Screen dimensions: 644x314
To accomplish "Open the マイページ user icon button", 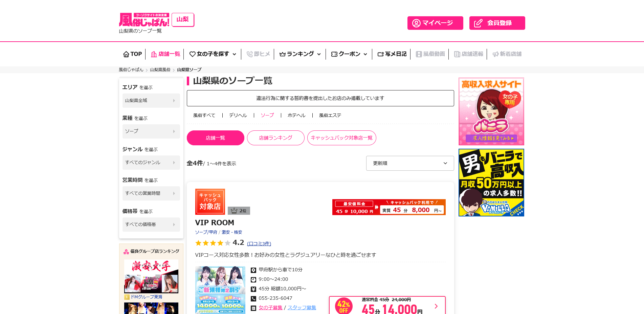I will pos(416,23).
